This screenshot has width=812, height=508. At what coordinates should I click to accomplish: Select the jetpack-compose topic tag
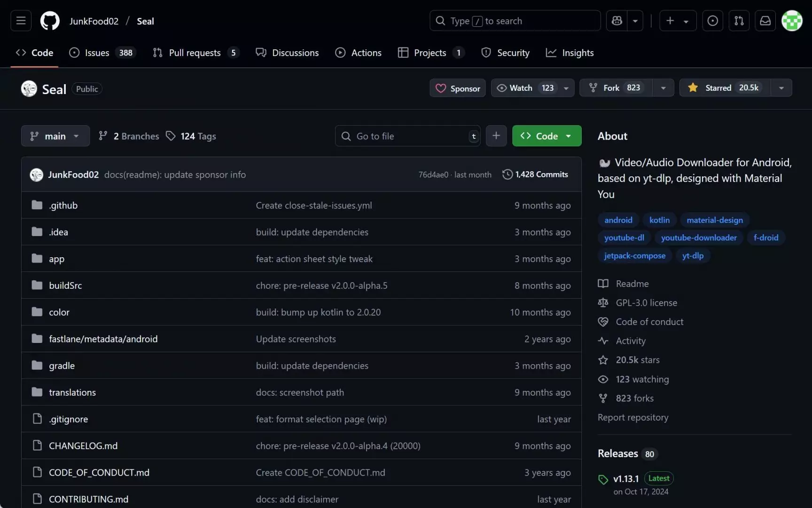[x=635, y=255]
